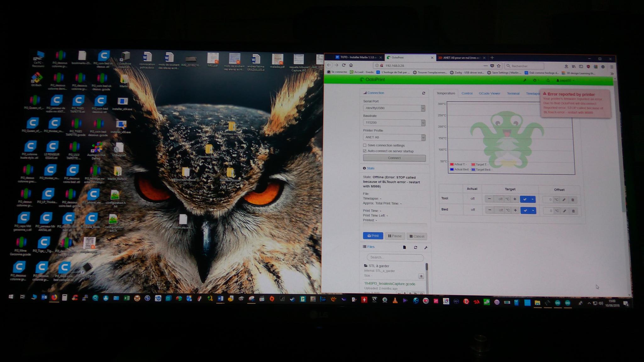The height and width of the screenshot is (362, 644).
Task: Delete the STL à garder folder via trash icon
Action: [x=421, y=276]
